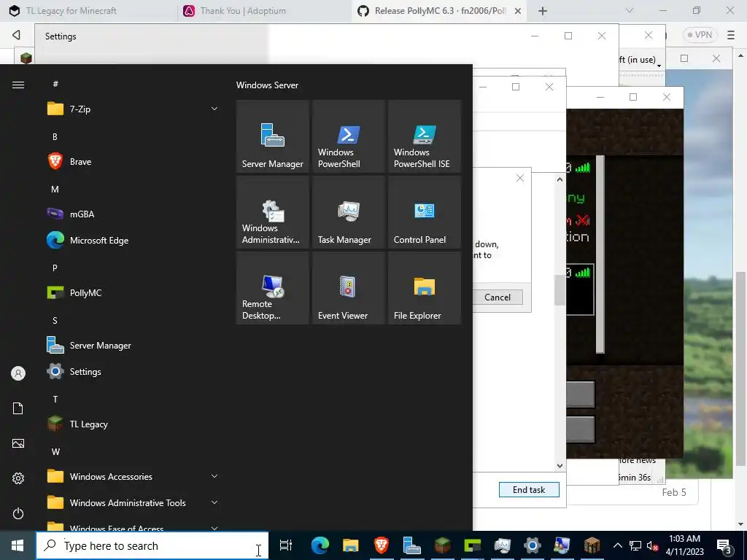Viewport: 747px width, 560px height.
Task: Close the Release PollyMC 6.3 tab
Action: pyautogui.click(x=518, y=11)
